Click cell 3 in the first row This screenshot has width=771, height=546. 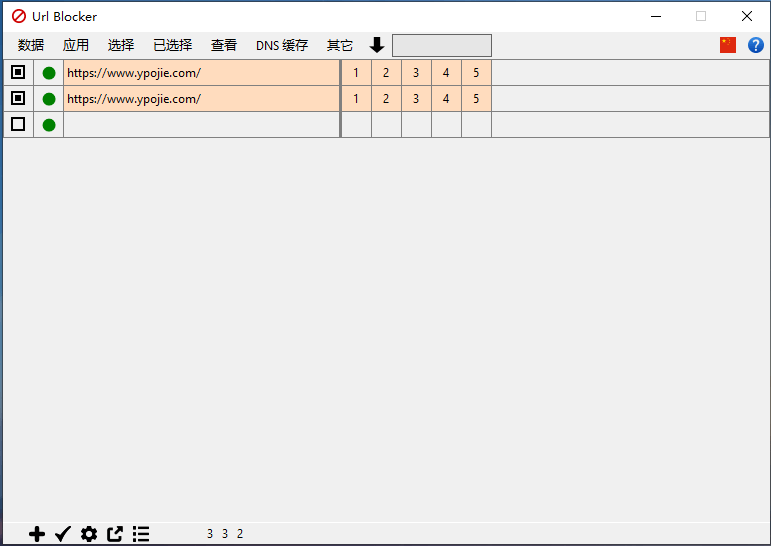pos(416,73)
